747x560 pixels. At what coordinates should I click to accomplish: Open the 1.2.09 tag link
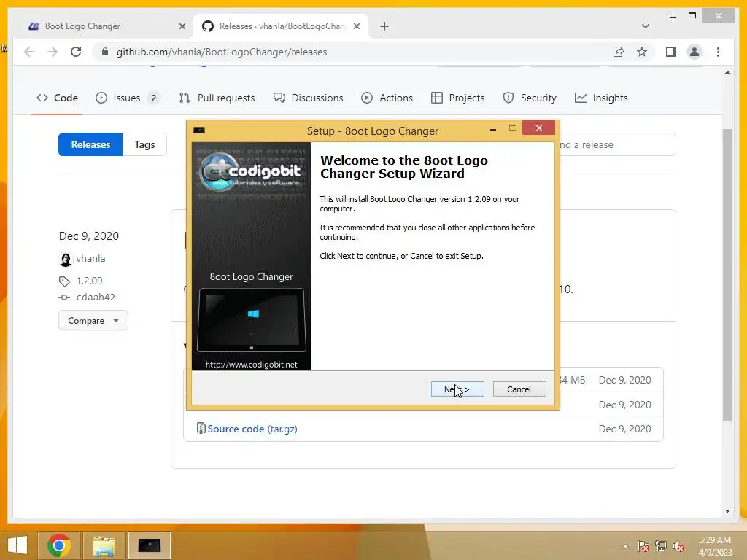pos(89,281)
